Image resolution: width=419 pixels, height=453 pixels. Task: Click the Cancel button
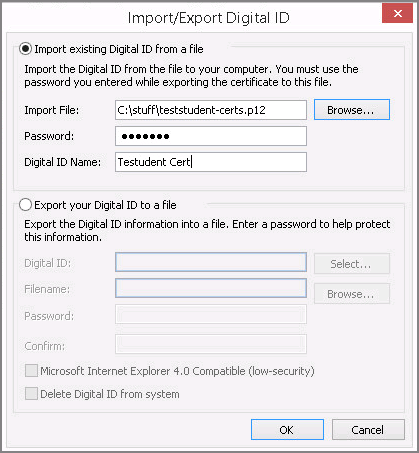368,430
